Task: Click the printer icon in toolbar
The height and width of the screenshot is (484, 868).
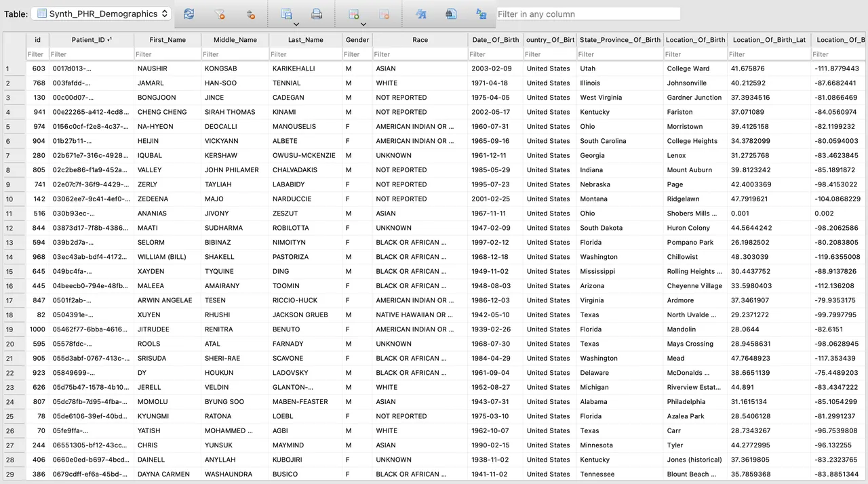Action: 317,14
